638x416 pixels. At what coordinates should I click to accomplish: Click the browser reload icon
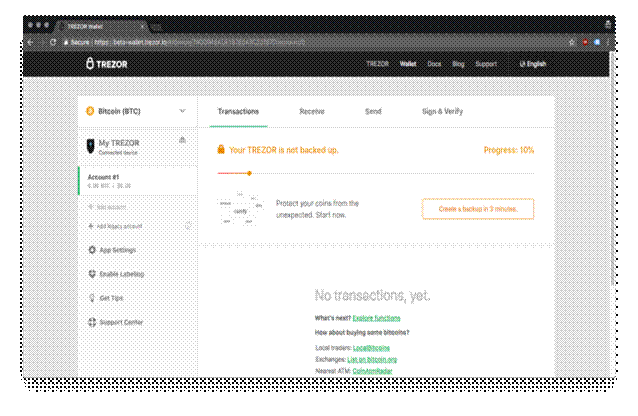tap(53, 42)
